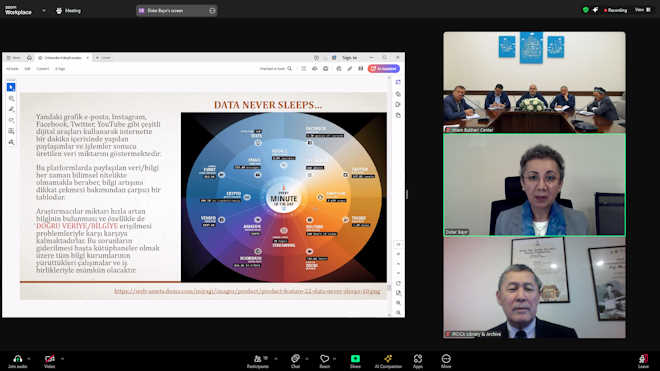Click the green Share screen button
The width and height of the screenshot is (660, 371).
click(355, 359)
